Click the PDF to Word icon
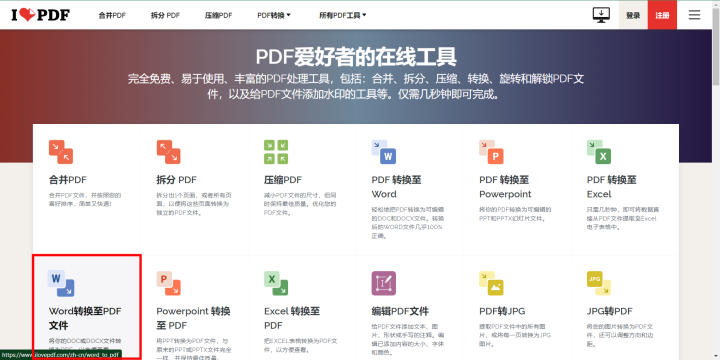The height and width of the screenshot is (360, 720). pos(384,152)
